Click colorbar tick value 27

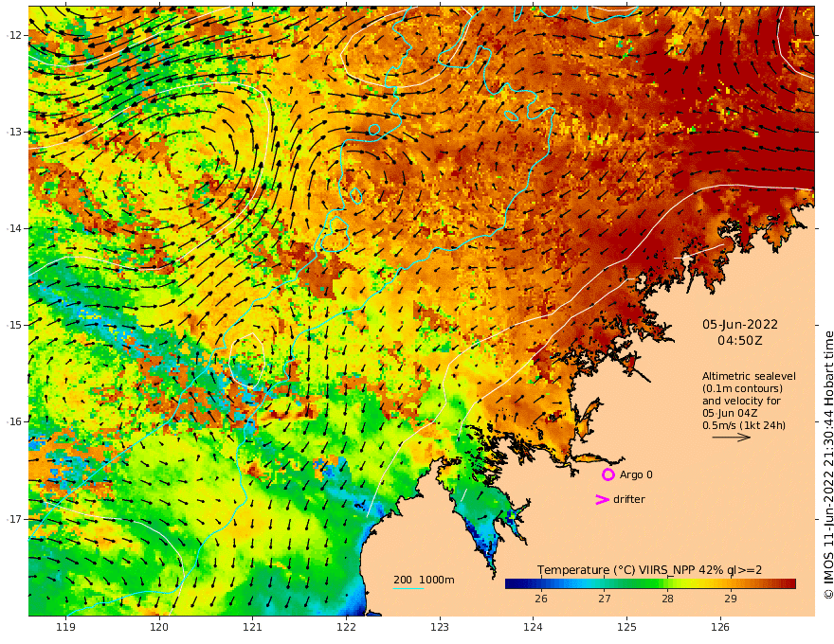[605, 599]
